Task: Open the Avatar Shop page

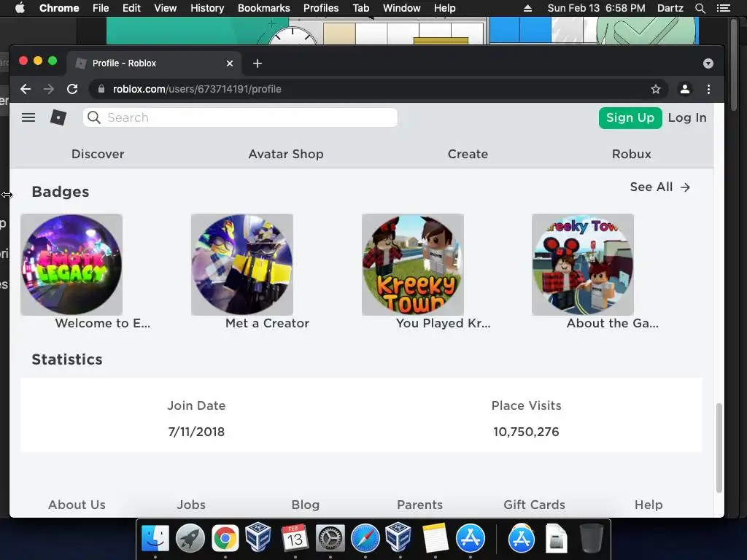Action: coord(286,154)
